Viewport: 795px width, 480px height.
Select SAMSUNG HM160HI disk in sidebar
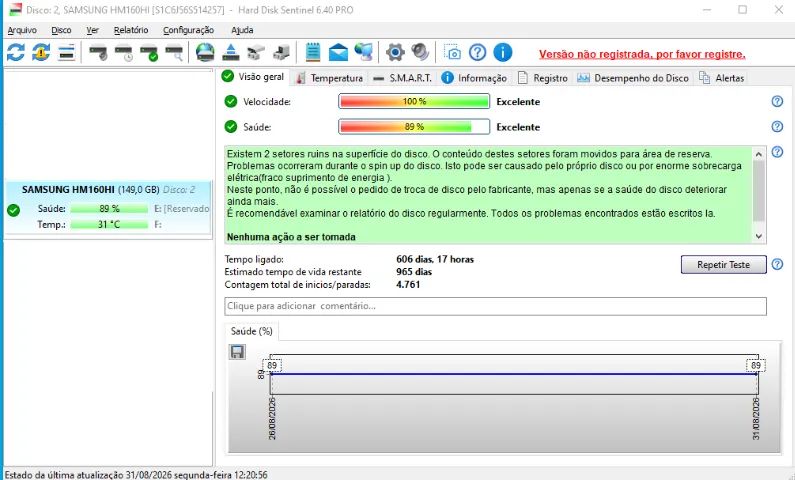(107, 208)
